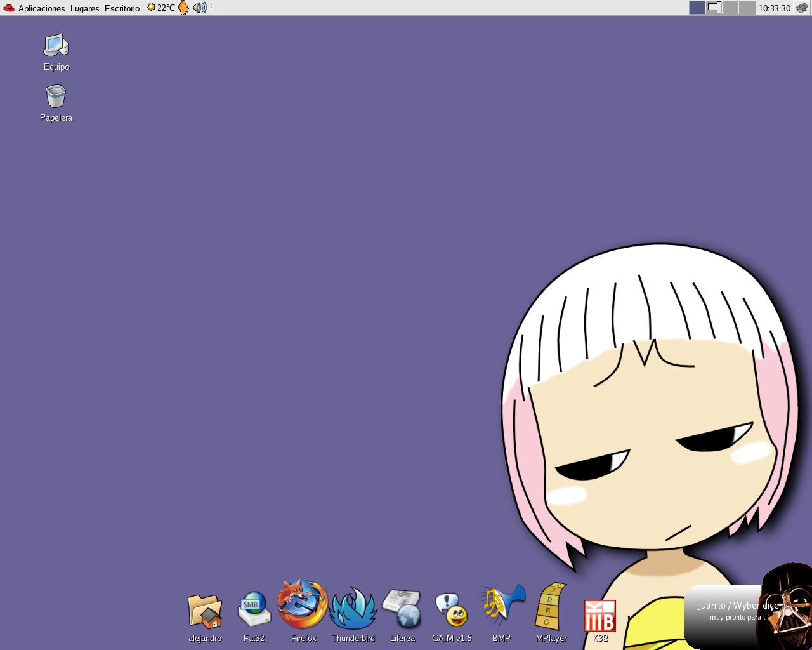Launch Thunderbird mail client

pyautogui.click(x=353, y=614)
